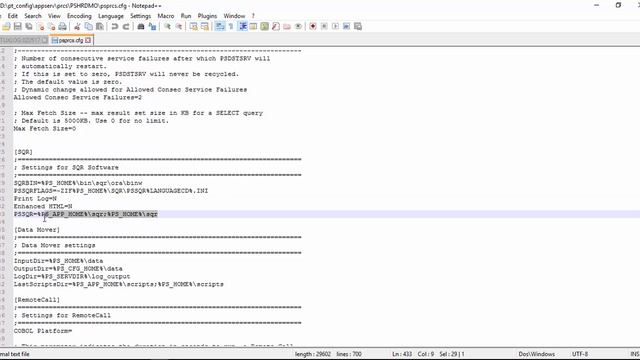Screen dimensions: 640x360
Task: Click Run Macro Multiple Times icon
Action: coord(347,27)
